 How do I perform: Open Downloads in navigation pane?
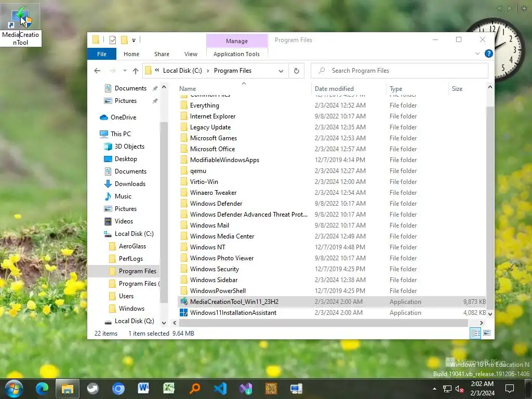(x=130, y=184)
